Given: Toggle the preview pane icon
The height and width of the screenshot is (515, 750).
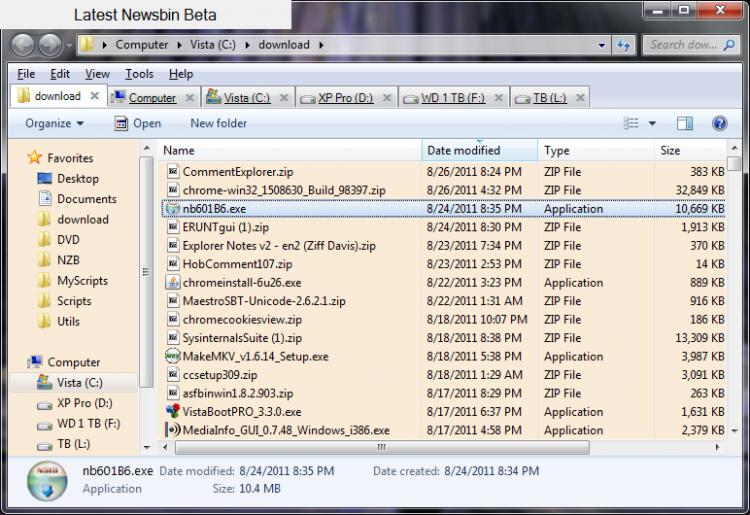Looking at the screenshot, I should click(685, 124).
